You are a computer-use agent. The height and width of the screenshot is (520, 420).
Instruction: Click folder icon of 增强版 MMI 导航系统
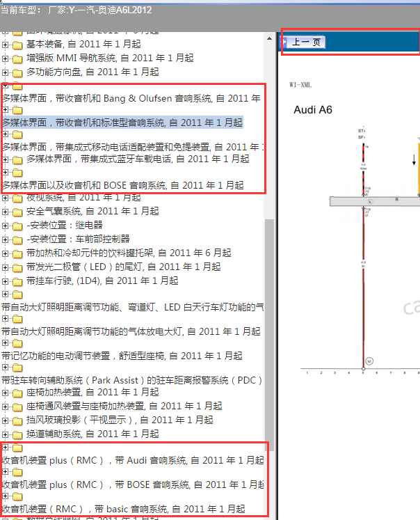[17, 58]
